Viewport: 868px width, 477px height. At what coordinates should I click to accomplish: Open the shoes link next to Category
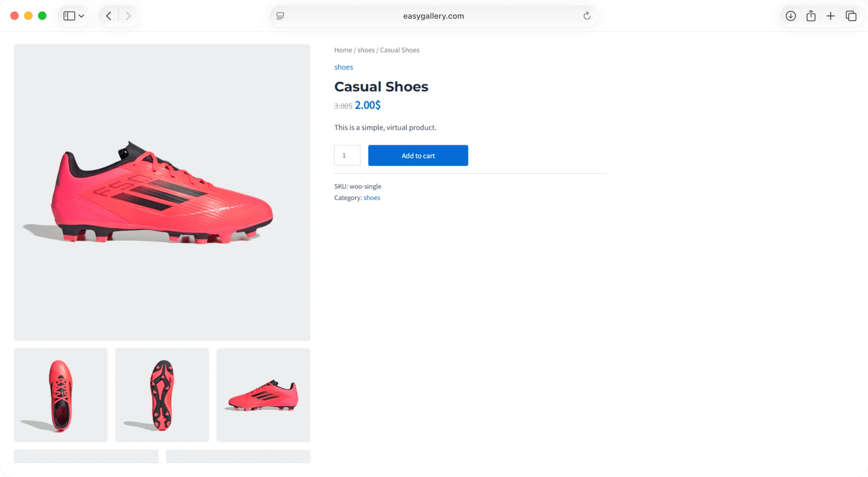(372, 198)
